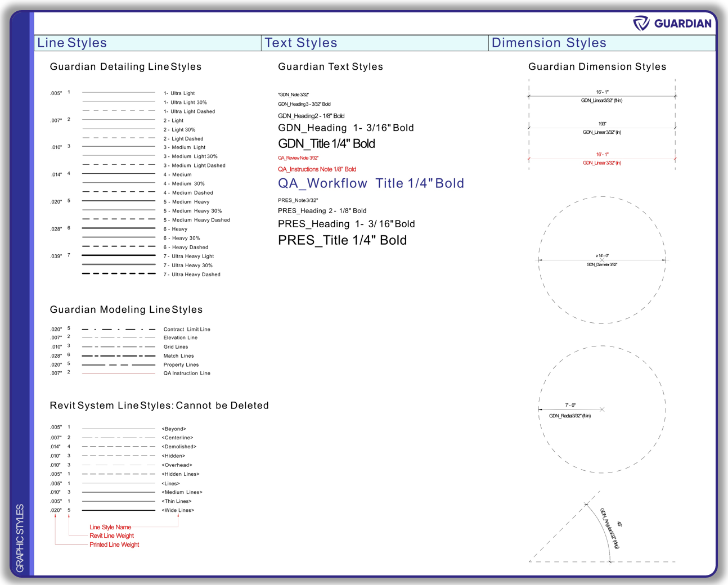The height and width of the screenshot is (585, 728).
Task: Click the "GDN_Heading 1- 3/16" Bold" text sample
Action: tap(346, 128)
